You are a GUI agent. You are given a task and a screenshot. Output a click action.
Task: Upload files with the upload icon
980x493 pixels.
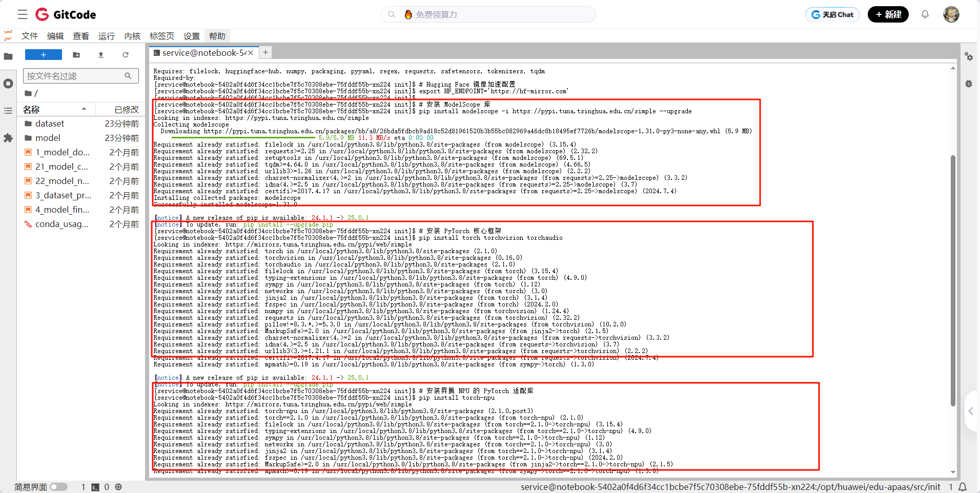click(x=101, y=55)
